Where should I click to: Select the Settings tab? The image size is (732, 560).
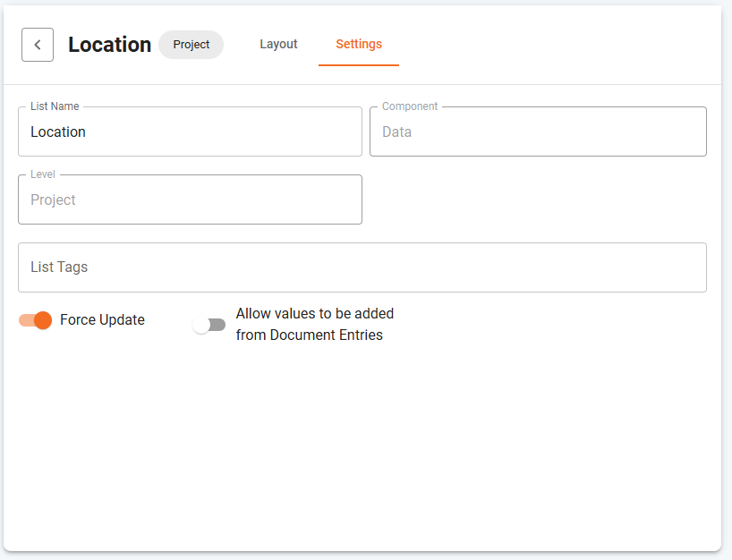tap(359, 45)
